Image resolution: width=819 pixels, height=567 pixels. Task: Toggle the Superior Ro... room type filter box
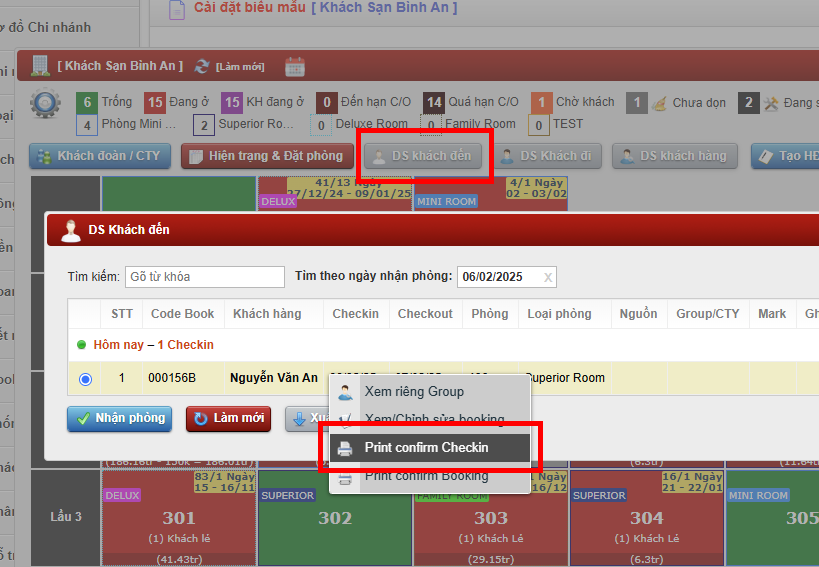204,125
